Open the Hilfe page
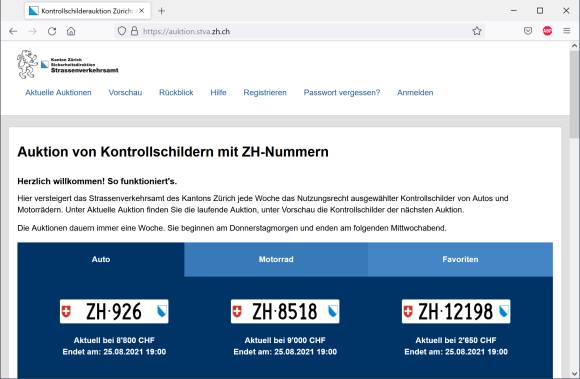This screenshot has height=379, width=580. 218,92
